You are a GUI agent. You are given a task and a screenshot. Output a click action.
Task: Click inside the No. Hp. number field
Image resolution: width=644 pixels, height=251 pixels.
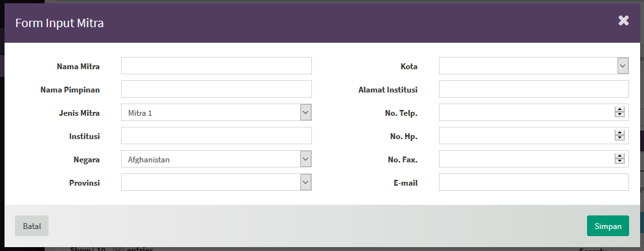(527, 136)
